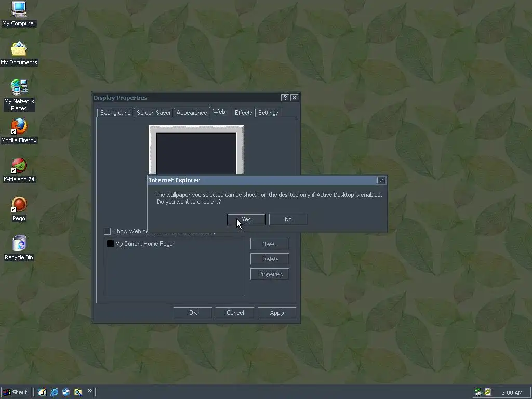Click the New... button
The image size is (532, 399).
(270, 244)
